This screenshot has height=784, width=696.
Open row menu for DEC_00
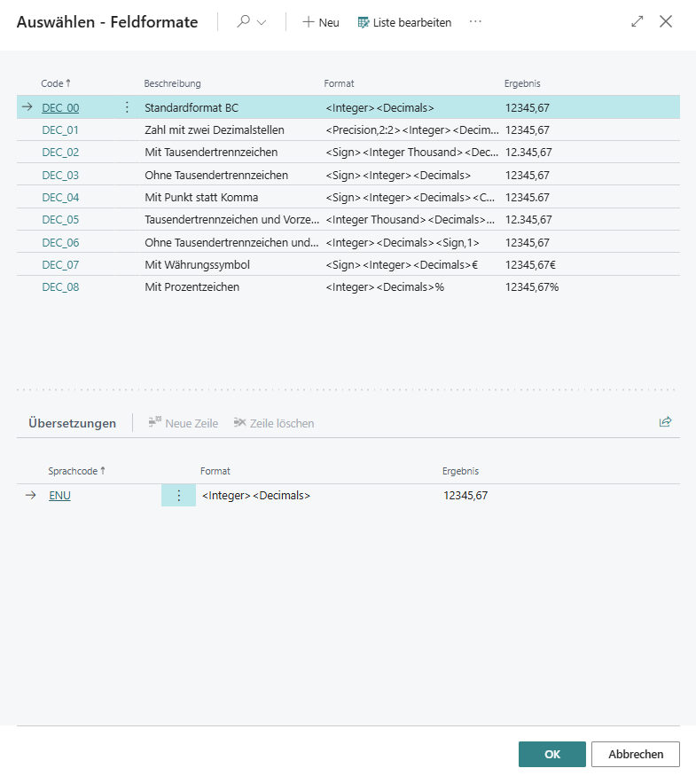coord(127,107)
